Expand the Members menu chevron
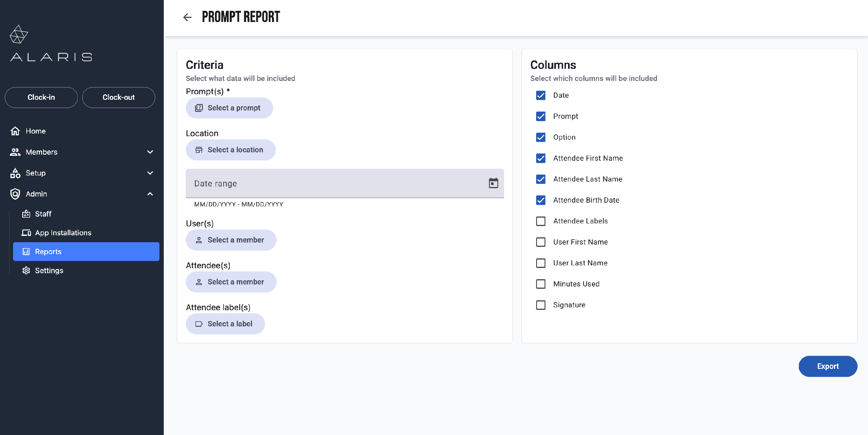Viewport: 868px width, 435px height. pos(150,152)
